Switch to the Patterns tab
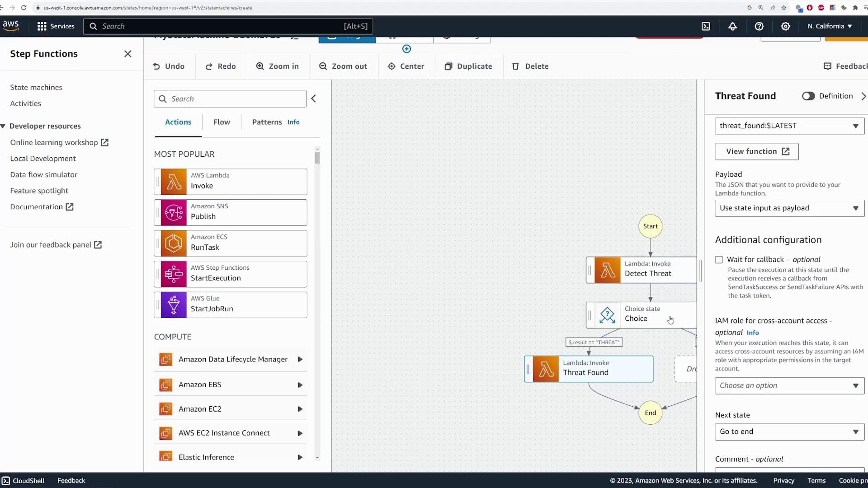 [x=267, y=122]
